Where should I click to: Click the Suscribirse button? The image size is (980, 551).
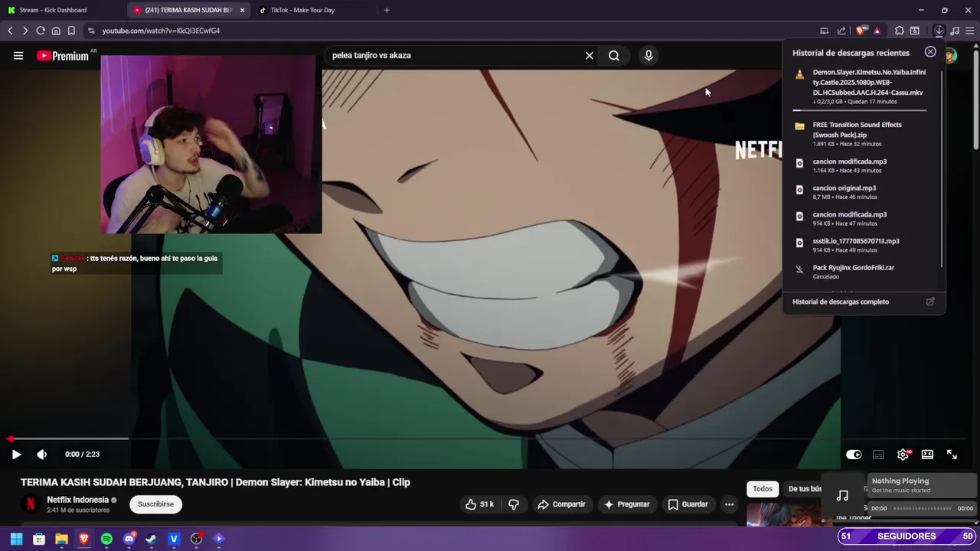point(155,504)
